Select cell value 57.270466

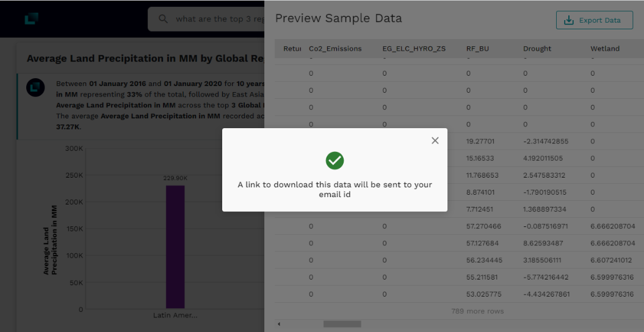[x=484, y=226]
